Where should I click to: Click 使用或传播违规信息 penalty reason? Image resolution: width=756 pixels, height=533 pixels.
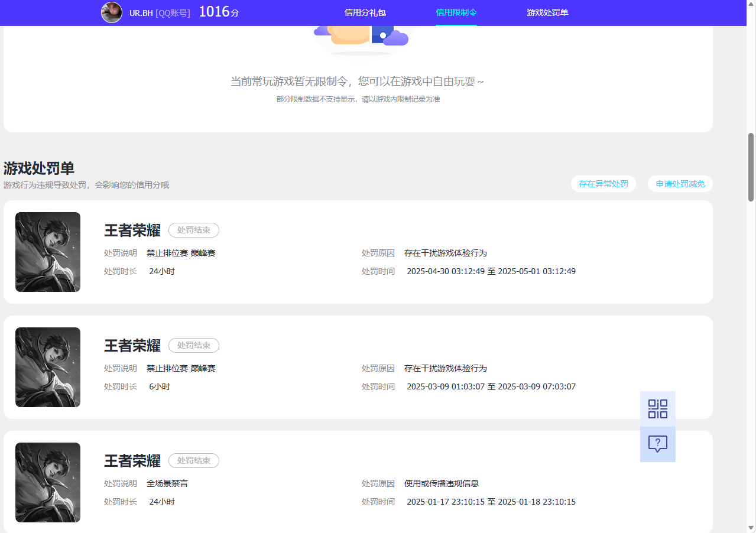[x=442, y=483]
